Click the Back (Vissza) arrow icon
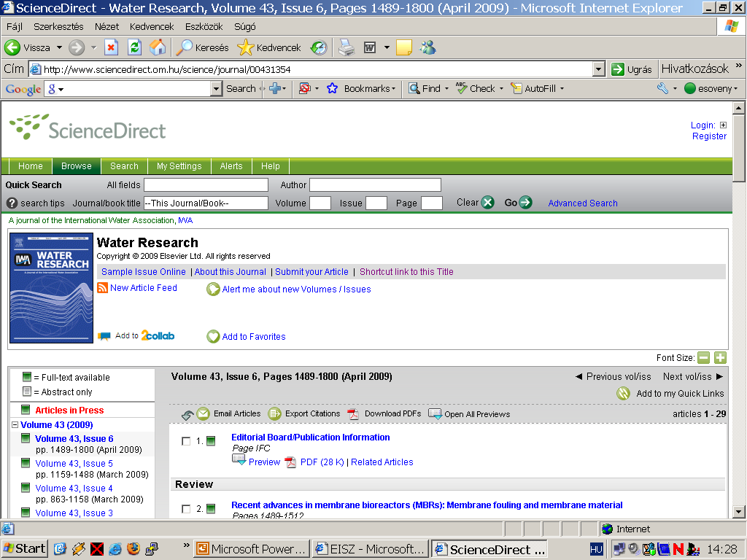747x560 pixels. click(x=12, y=47)
